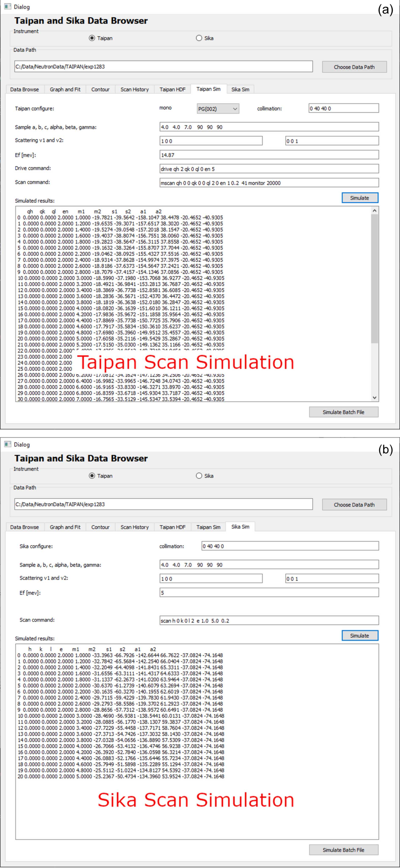Click the Drive command field

click(x=269, y=169)
